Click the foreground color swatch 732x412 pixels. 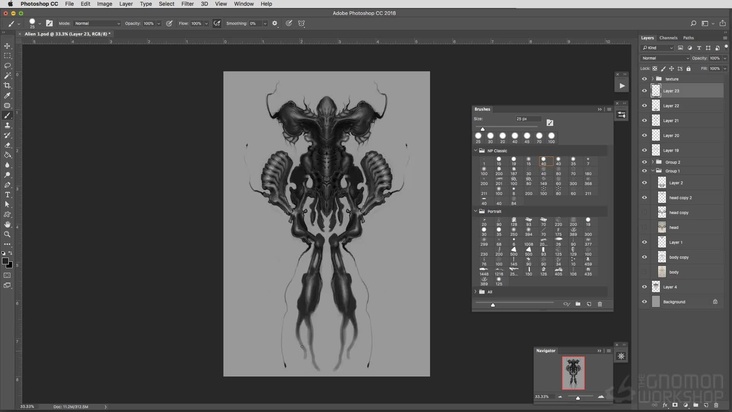(5, 261)
